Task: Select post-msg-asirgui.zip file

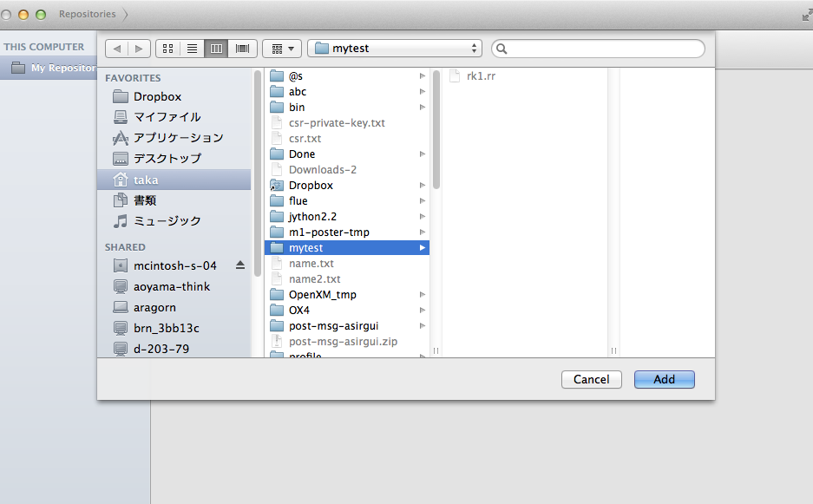Action: click(346, 341)
